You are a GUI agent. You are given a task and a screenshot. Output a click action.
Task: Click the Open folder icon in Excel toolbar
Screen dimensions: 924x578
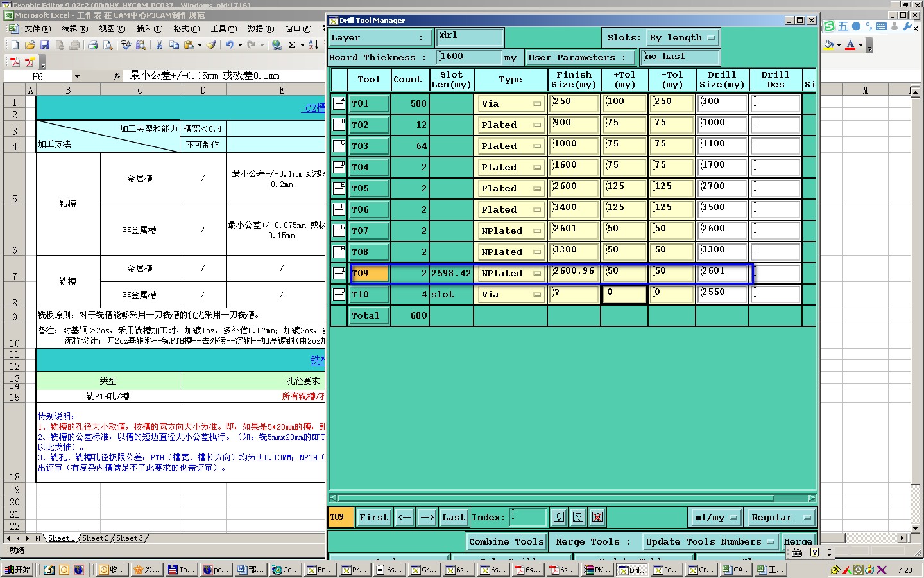click(x=30, y=45)
